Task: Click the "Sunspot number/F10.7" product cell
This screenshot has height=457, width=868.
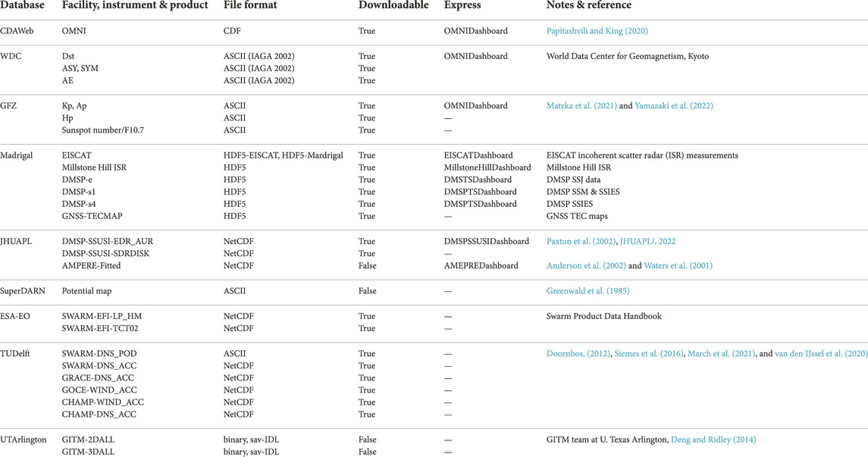Action: point(103,130)
